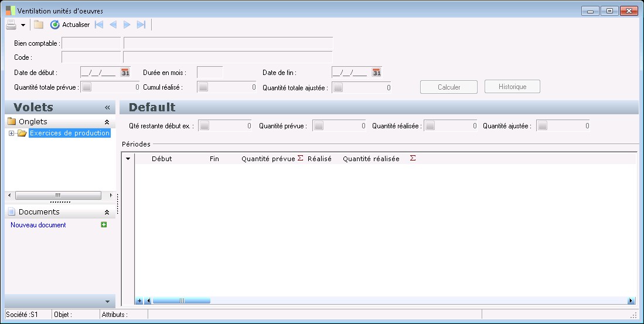Click left arrow of Volets scrollbar
The width and height of the screenshot is (644, 324).
click(x=9, y=196)
